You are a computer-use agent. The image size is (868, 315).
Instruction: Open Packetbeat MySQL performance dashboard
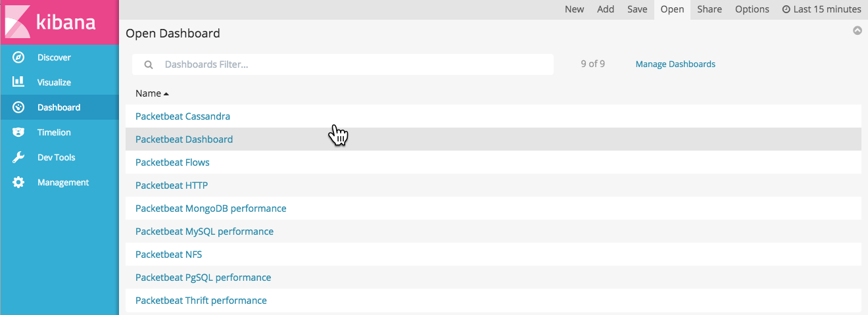205,231
